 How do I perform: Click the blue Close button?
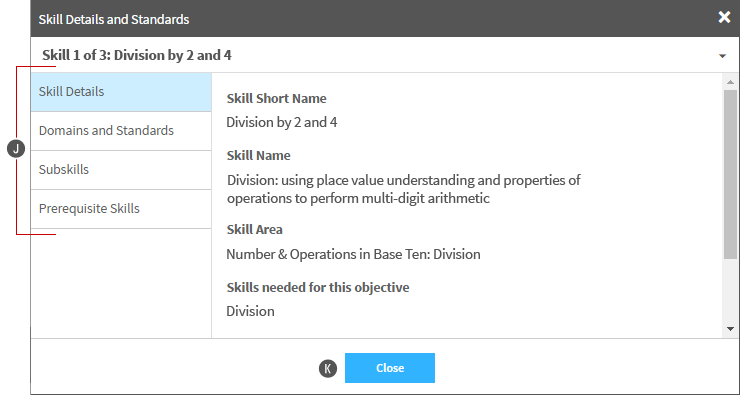click(390, 368)
